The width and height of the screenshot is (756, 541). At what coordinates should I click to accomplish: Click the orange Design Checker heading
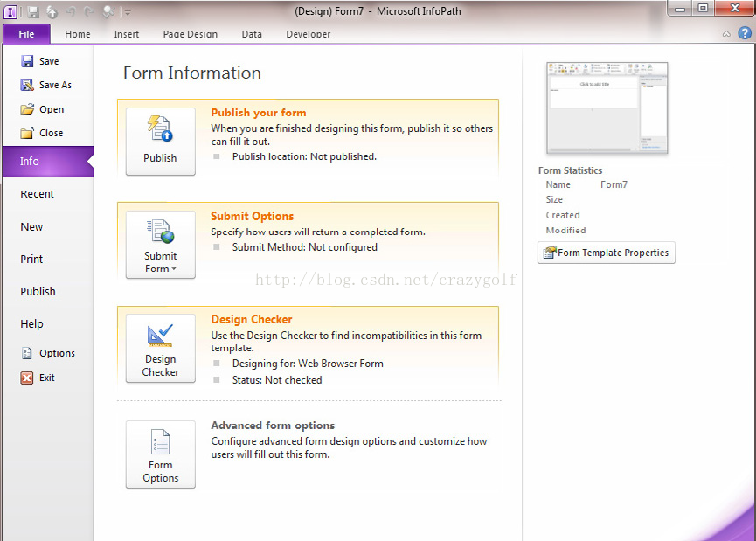tap(252, 319)
